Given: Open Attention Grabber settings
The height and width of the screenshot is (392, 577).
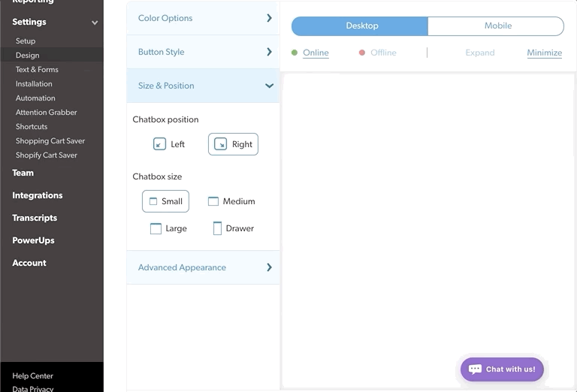Looking at the screenshot, I should coord(47,112).
